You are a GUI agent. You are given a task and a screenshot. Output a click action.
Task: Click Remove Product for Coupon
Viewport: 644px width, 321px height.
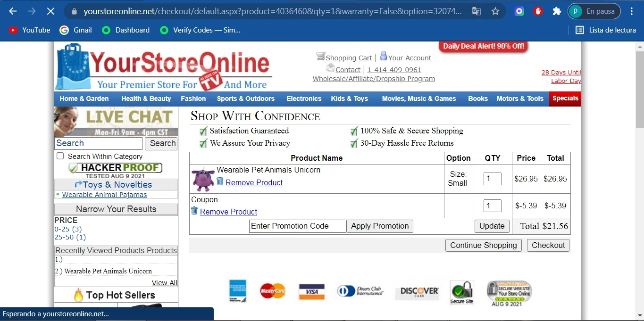[x=228, y=212]
